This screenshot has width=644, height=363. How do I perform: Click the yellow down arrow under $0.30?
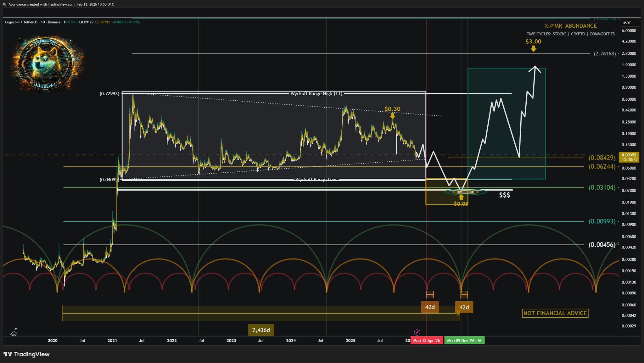coord(392,116)
